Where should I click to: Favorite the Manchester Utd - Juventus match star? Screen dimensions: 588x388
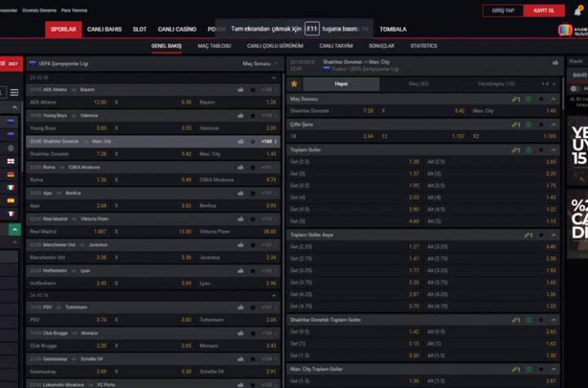coord(252,245)
